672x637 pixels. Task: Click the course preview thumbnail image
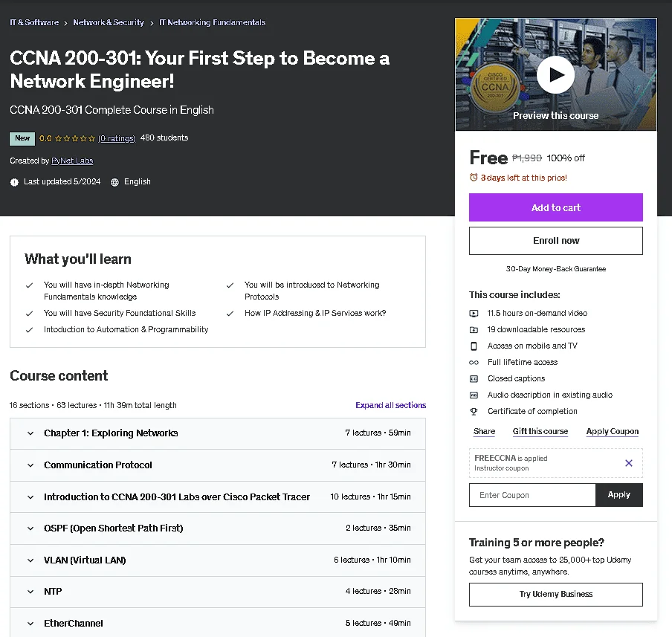555,74
